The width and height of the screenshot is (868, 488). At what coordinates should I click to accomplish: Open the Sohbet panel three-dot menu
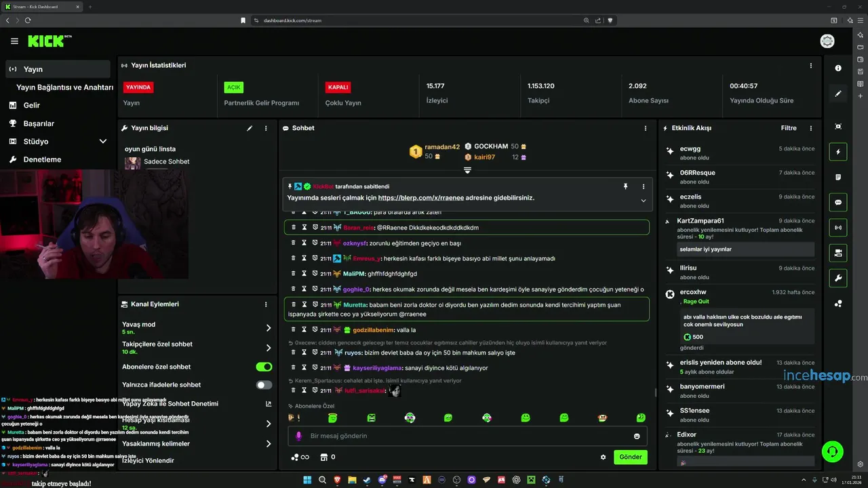[645, 128]
